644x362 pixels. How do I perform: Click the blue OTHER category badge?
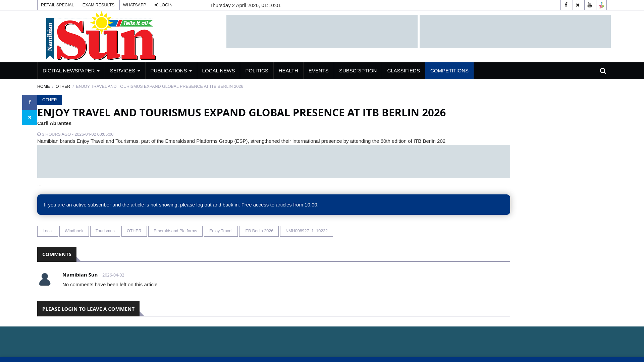pos(50,100)
